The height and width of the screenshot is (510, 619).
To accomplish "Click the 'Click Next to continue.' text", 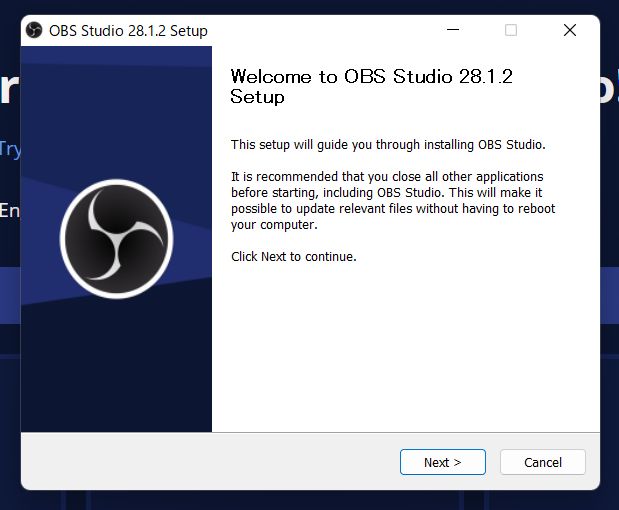I will [294, 257].
